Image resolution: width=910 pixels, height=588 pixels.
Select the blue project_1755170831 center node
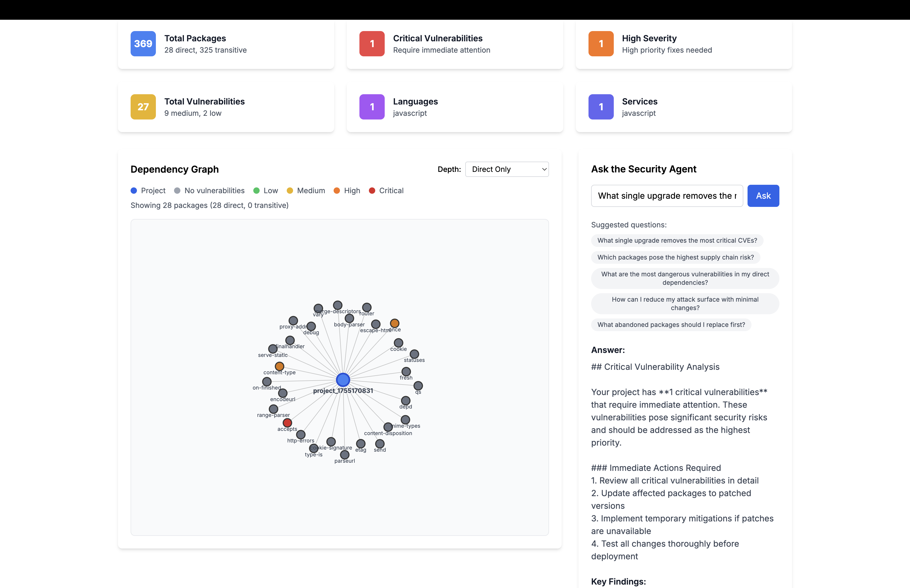click(x=343, y=380)
